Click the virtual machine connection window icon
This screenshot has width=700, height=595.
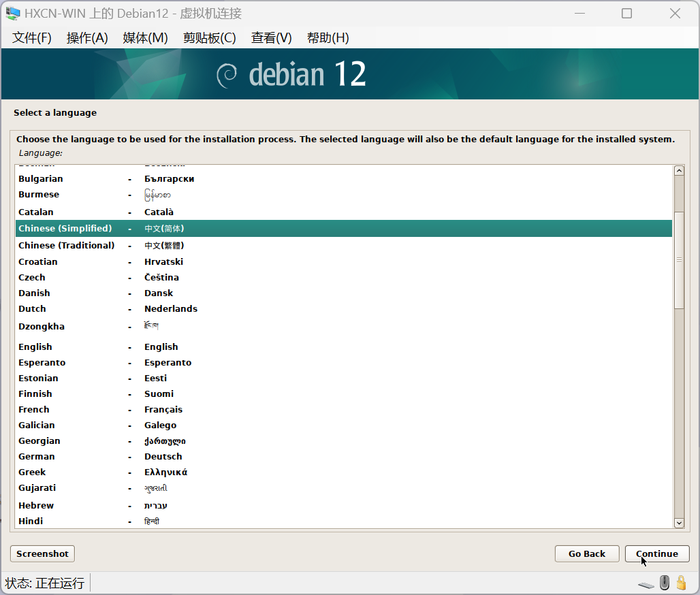12,14
